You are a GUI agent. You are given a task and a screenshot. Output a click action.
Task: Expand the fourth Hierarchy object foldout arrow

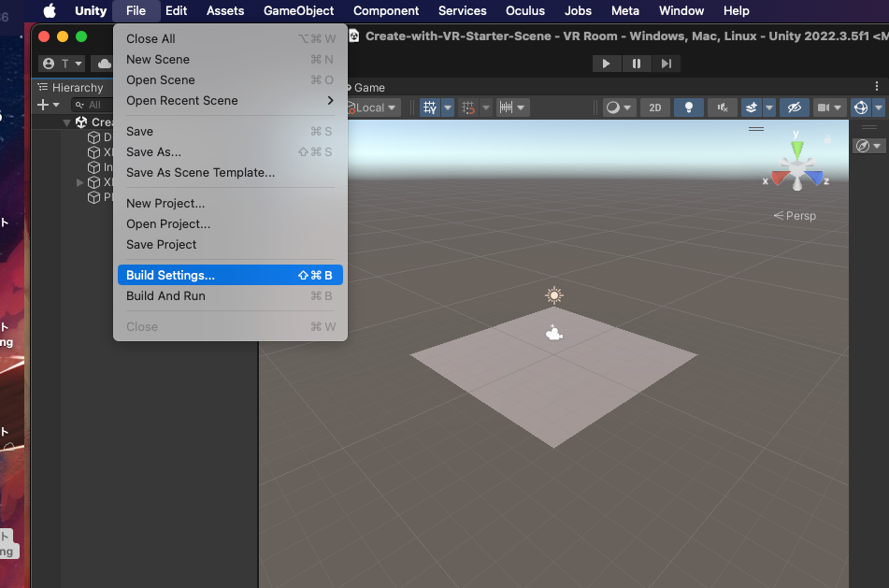80,182
